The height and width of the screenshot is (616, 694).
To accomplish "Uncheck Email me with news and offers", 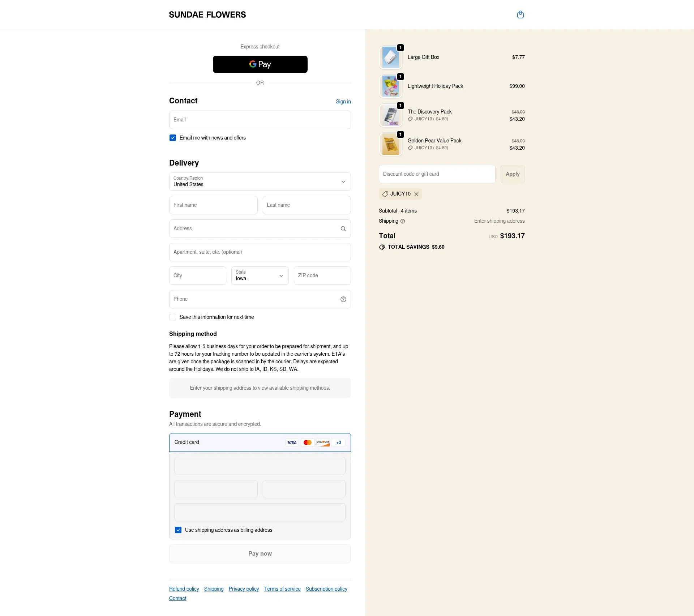I will click(x=173, y=138).
